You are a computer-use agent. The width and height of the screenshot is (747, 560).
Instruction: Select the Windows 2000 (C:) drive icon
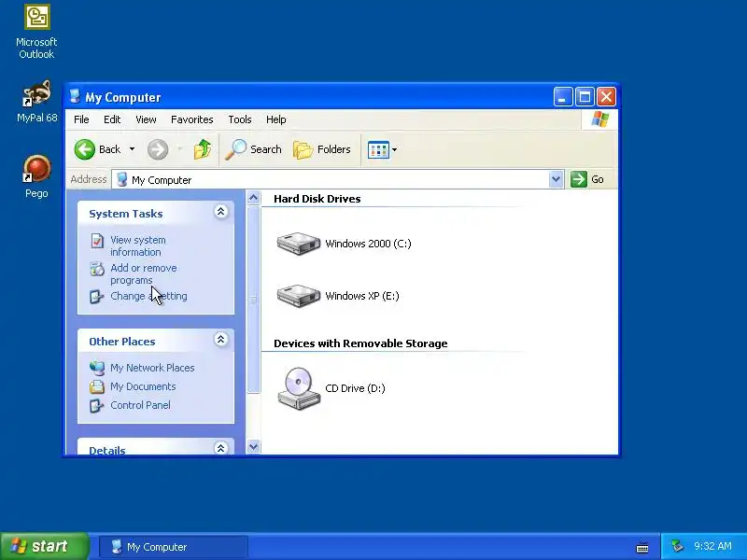click(299, 244)
